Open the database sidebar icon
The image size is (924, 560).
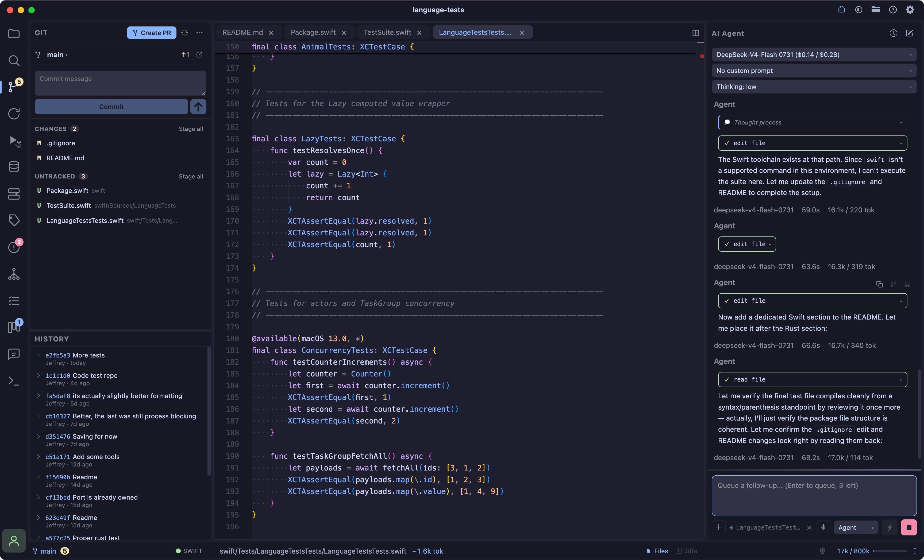(x=14, y=167)
